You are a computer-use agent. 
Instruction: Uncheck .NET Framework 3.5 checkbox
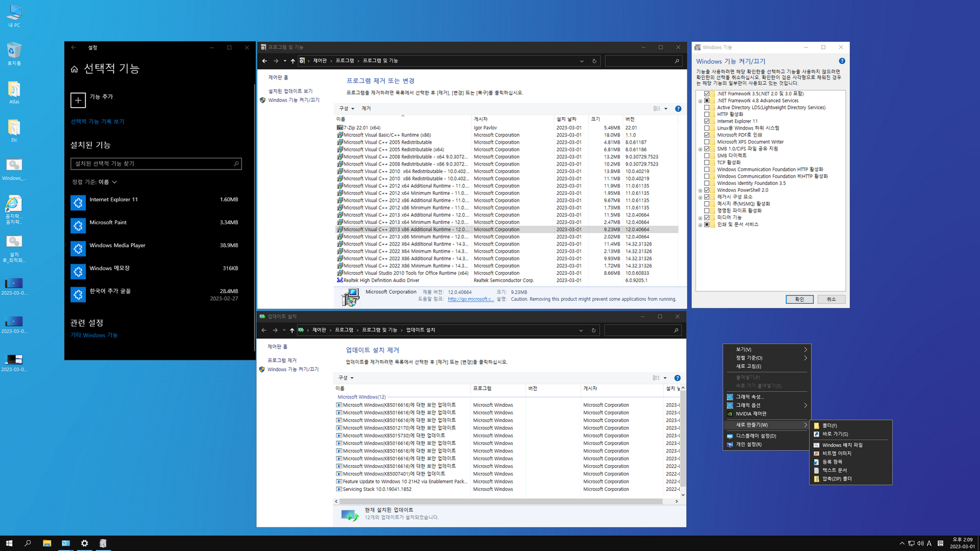tap(707, 94)
